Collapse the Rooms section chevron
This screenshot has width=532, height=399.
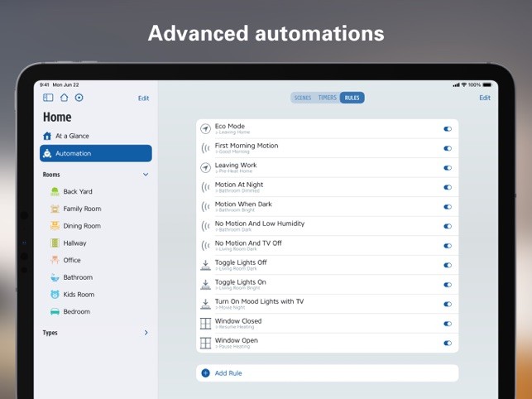point(146,175)
